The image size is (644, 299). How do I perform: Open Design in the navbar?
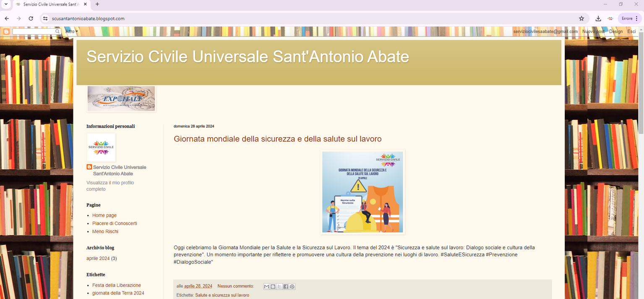(x=616, y=31)
